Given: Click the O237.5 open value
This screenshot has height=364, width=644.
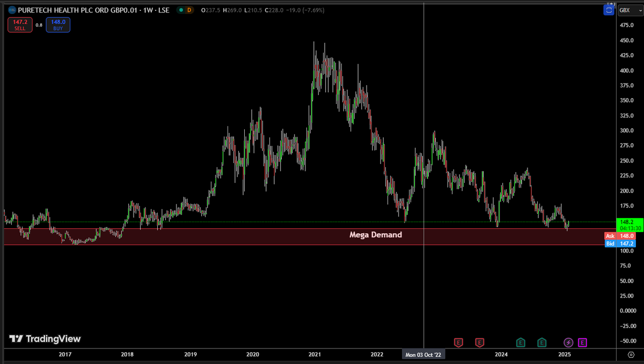Looking at the screenshot, I should coord(210,10).
